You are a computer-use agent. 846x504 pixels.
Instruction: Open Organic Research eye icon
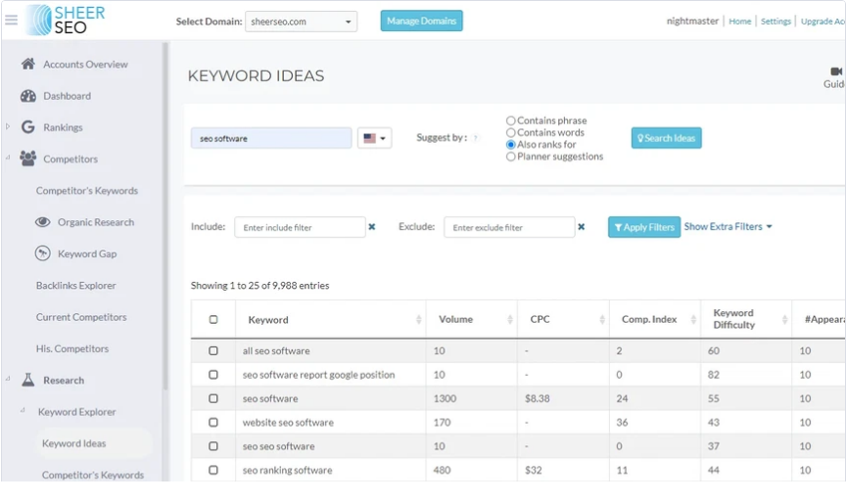click(x=42, y=222)
